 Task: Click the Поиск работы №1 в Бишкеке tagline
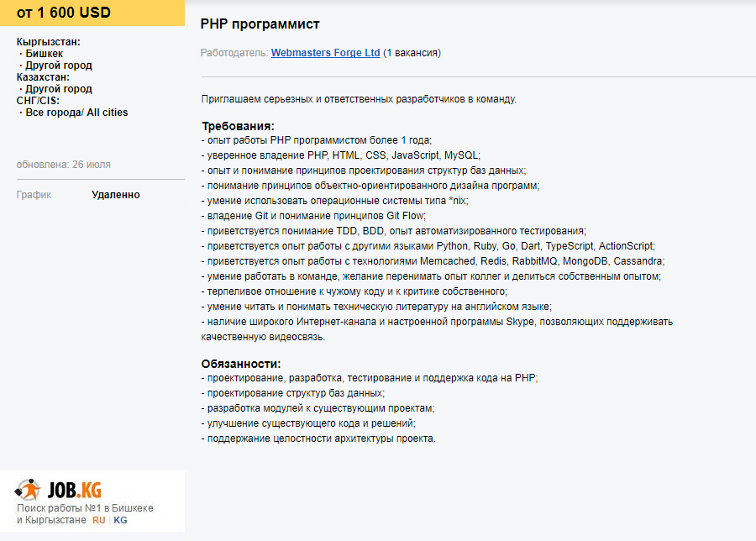coord(85,508)
